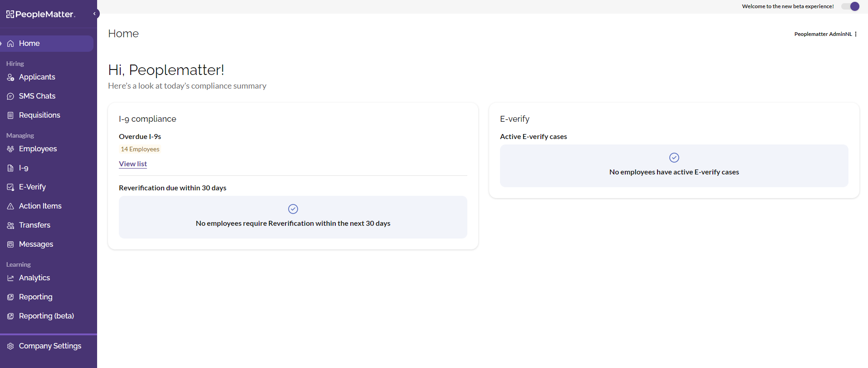
Task: Click the E-verify card title
Action: point(515,119)
